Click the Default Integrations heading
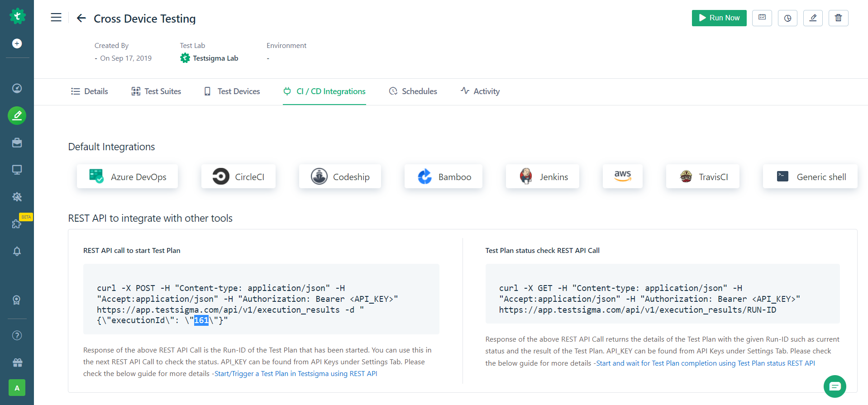 tap(112, 147)
